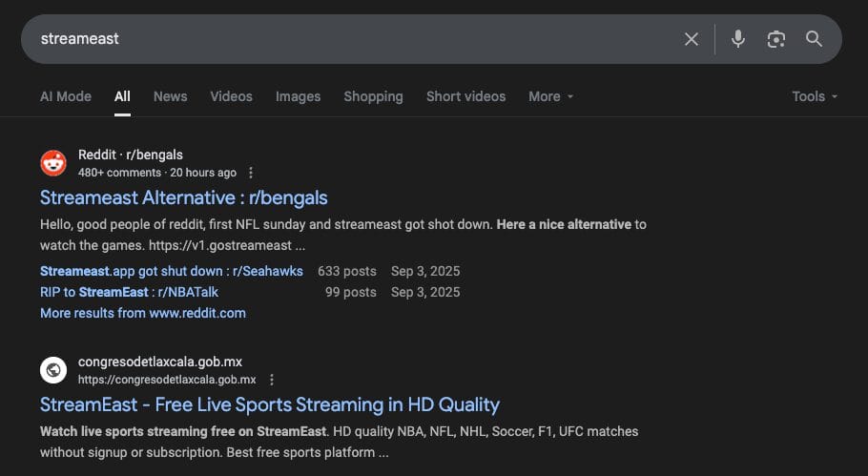Click the Sep 3, 2025 date in the r/Seahawks row
The height and width of the screenshot is (476, 868).
pyautogui.click(x=425, y=271)
